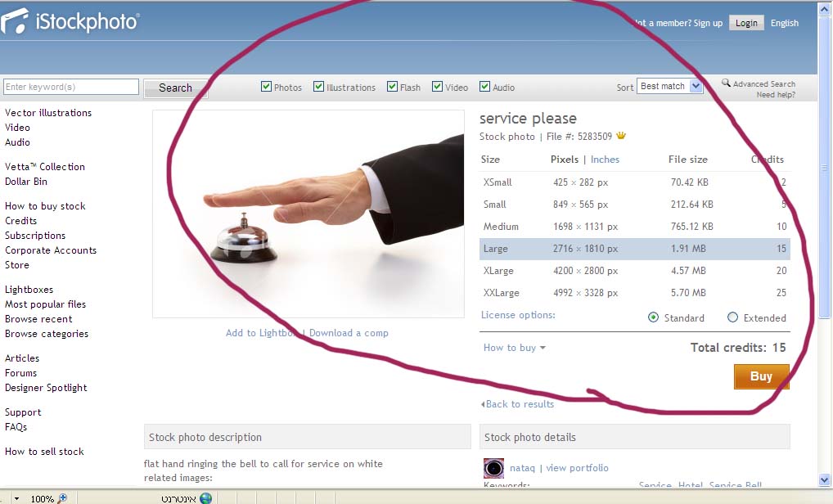Click the internet zone globe icon
833x504 pixels.
(205, 498)
